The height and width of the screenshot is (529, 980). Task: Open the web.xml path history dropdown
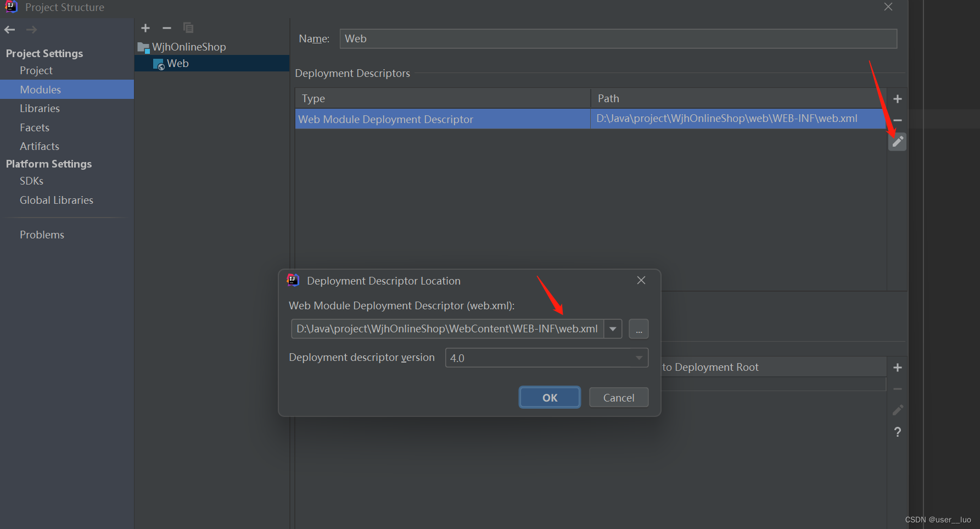click(x=612, y=328)
